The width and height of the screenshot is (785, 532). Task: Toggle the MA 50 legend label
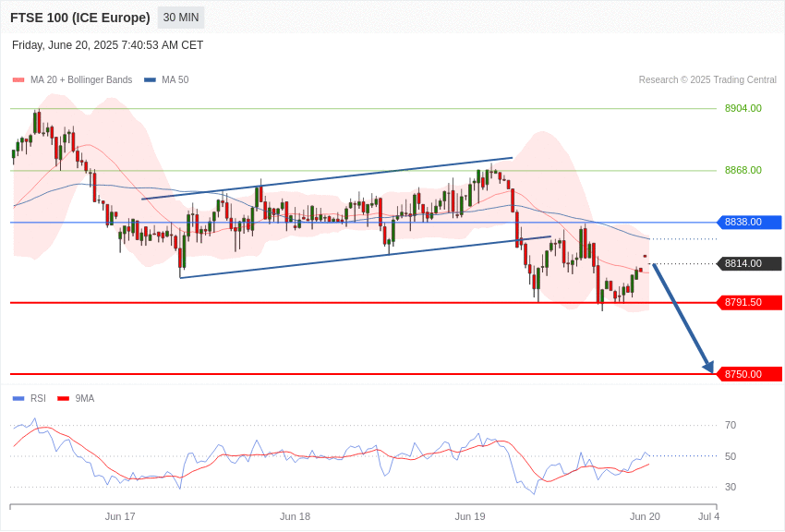[175, 79]
